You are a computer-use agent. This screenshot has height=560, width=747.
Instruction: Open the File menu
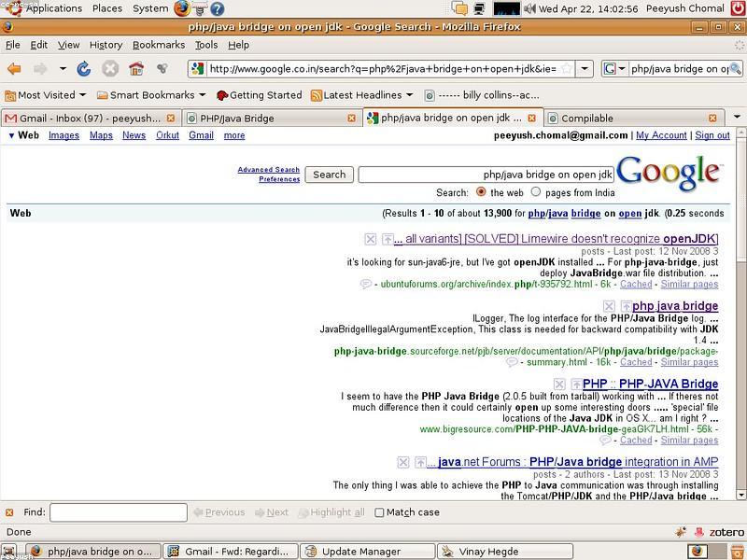13,45
